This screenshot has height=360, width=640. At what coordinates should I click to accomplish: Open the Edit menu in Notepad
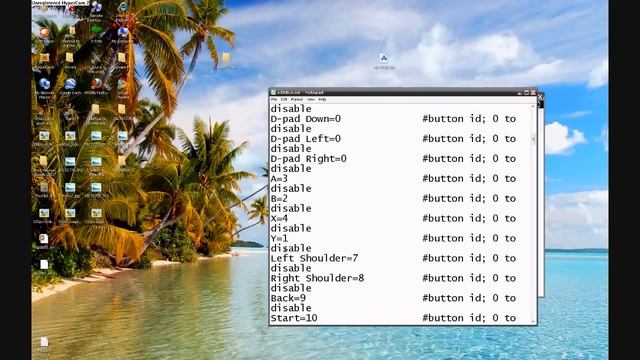point(284,99)
